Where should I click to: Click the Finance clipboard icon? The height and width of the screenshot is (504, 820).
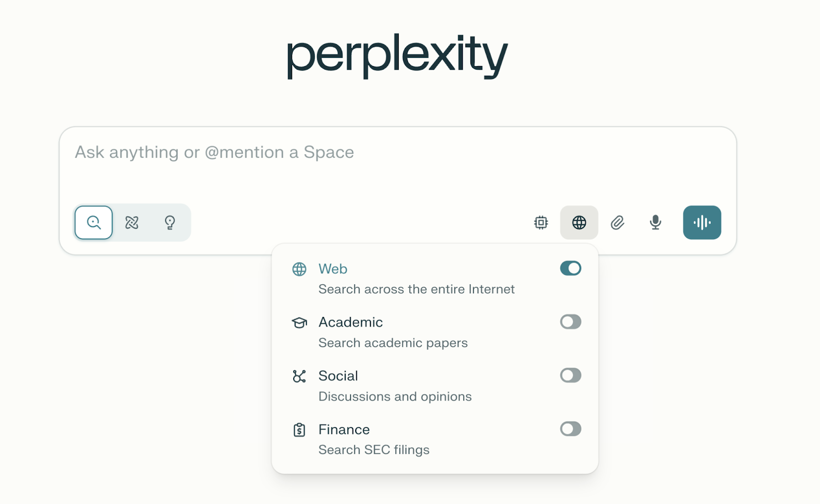(299, 429)
